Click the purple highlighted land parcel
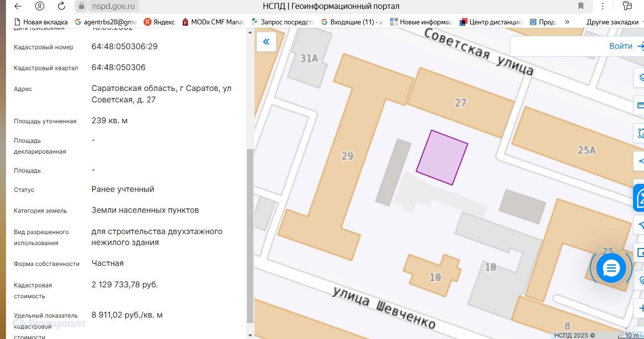The width and height of the screenshot is (644, 339). 442,158
